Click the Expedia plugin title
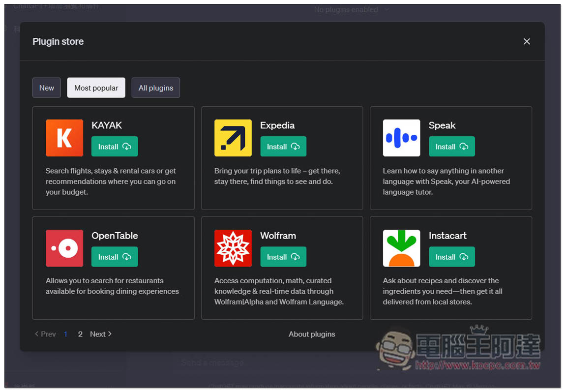The image size is (565, 392). click(277, 125)
